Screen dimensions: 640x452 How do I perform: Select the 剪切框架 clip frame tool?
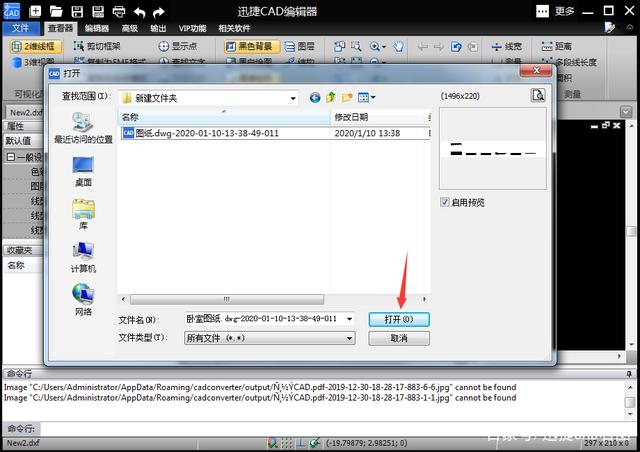[x=97, y=46]
